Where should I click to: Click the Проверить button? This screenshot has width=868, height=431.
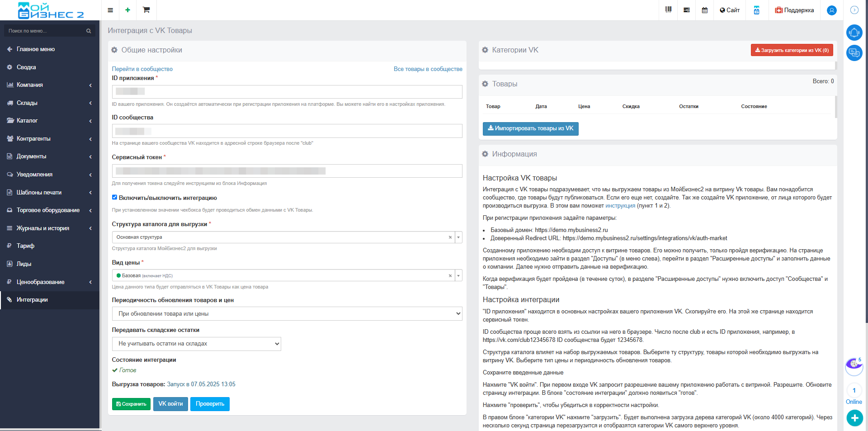point(210,404)
